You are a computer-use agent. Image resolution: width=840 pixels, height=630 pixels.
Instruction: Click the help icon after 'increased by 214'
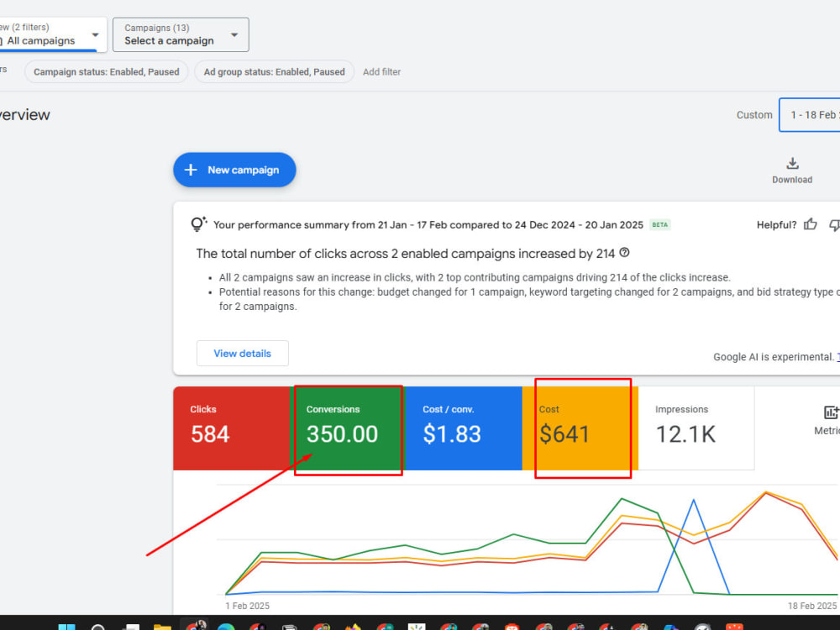624,253
